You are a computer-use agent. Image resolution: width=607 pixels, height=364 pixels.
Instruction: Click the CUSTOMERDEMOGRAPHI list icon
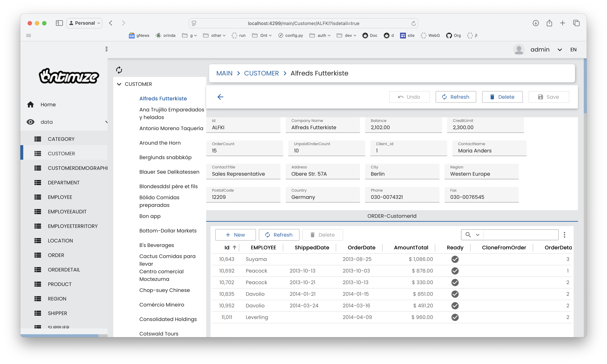[x=38, y=168]
